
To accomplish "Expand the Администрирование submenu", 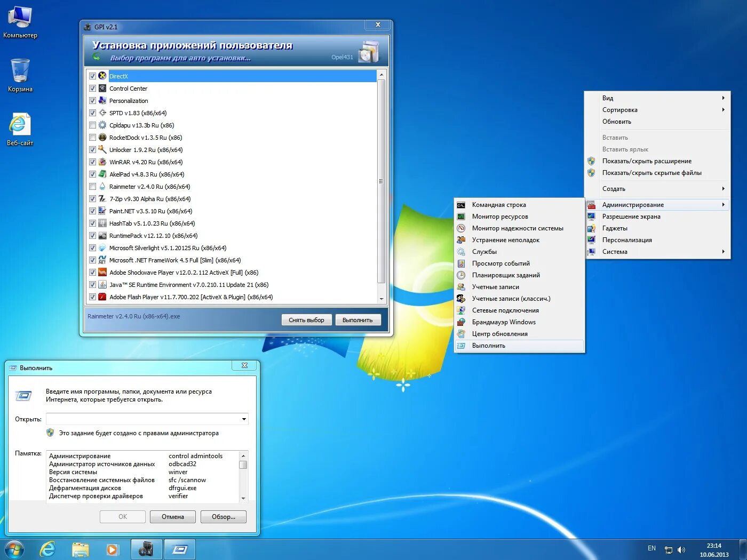I will [x=657, y=205].
